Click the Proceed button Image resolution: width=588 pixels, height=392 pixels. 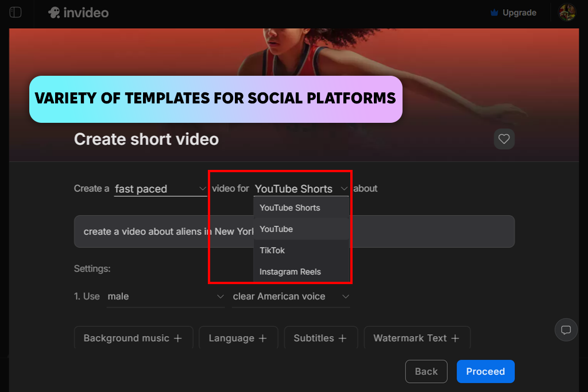pyautogui.click(x=486, y=371)
